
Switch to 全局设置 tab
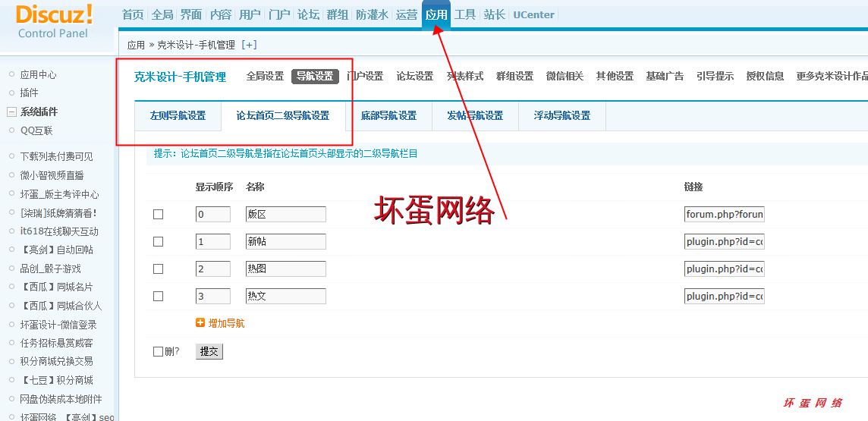[265, 77]
